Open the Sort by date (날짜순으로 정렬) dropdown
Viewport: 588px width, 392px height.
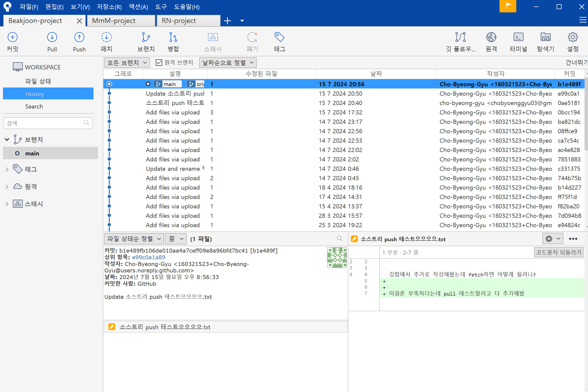227,63
